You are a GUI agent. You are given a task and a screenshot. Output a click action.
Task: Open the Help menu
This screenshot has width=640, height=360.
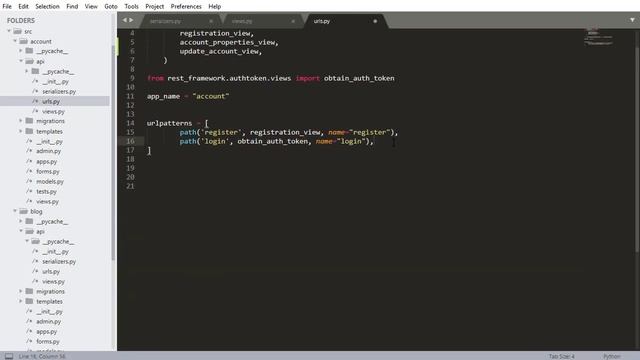[215, 7]
